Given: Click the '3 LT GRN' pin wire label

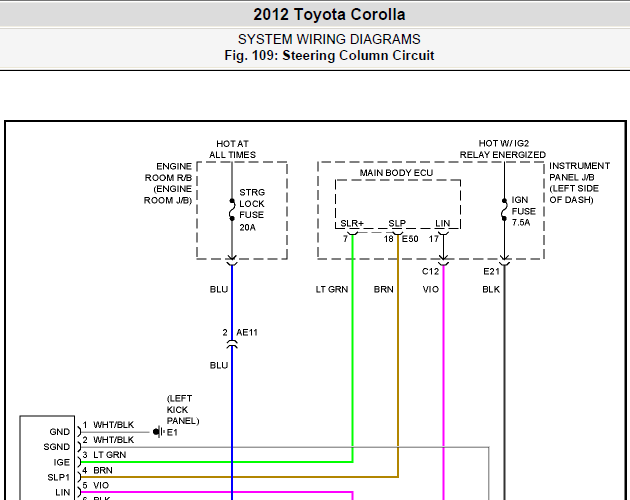Looking at the screenshot, I should [104, 455].
